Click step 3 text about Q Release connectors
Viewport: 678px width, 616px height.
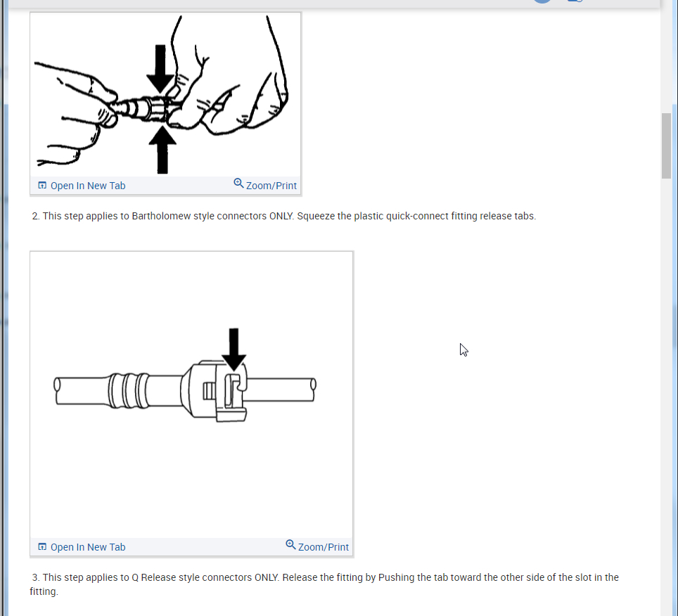(324, 584)
